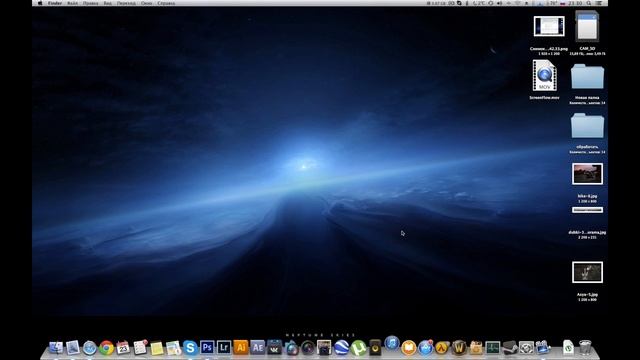
Task: Open the Finder menu in menu bar
Action: pyautogui.click(x=55, y=3)
